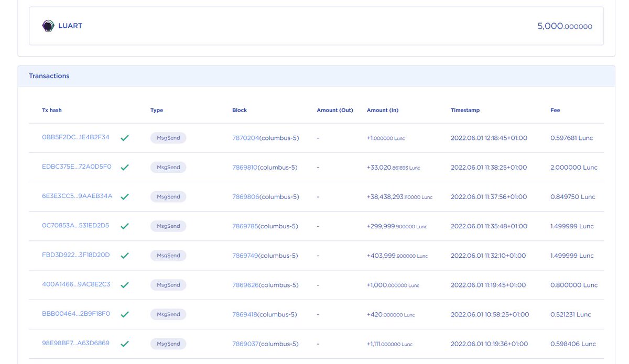Click MsgSend badge in block 7870204 row
Screen dimensions: 629x364
coord(168,138)
